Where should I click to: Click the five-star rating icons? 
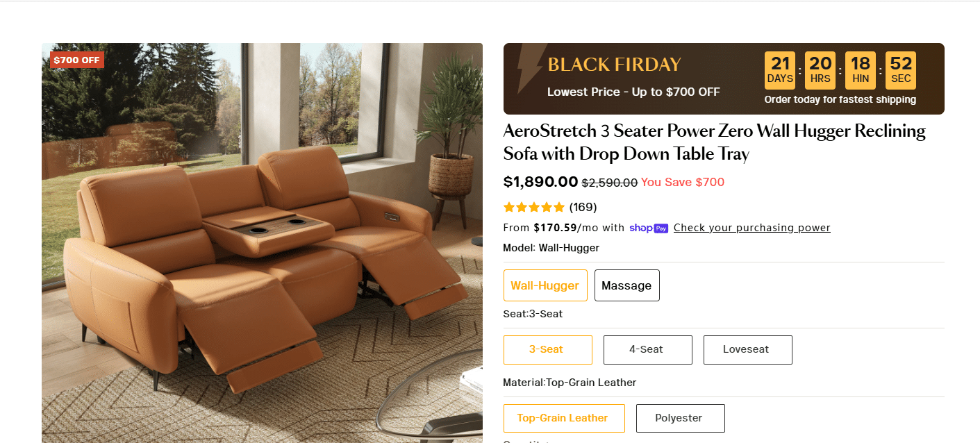[x=534, y=207]
